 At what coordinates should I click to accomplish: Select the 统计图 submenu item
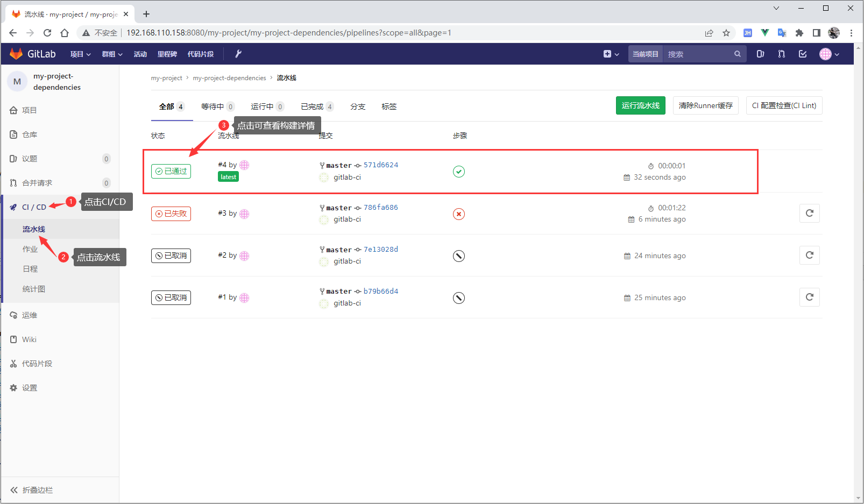(x=34, y=289)
